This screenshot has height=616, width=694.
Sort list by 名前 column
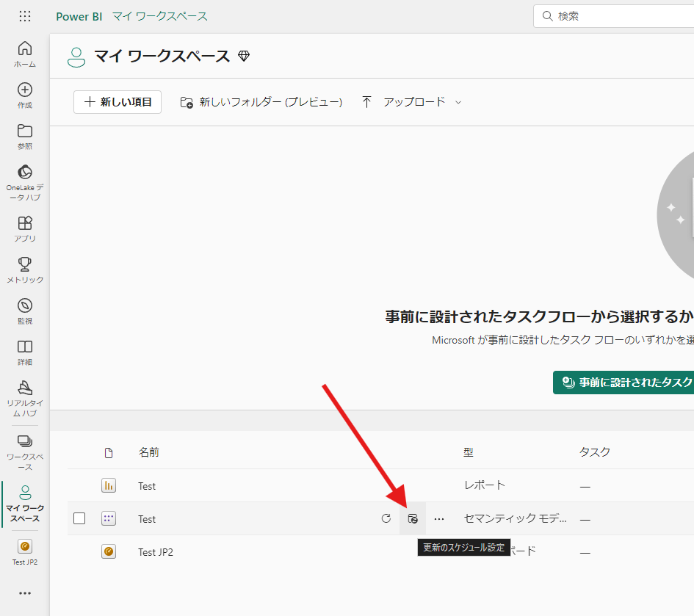(148, 452)
